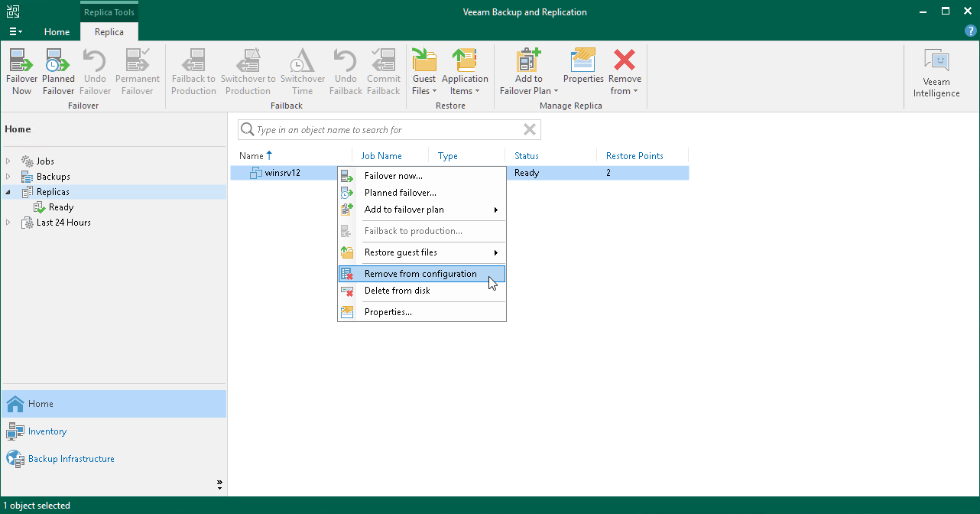This screenshot has height=514, width=980.
Task: Choose Failover now in context menu
Action: coord(422,176)
